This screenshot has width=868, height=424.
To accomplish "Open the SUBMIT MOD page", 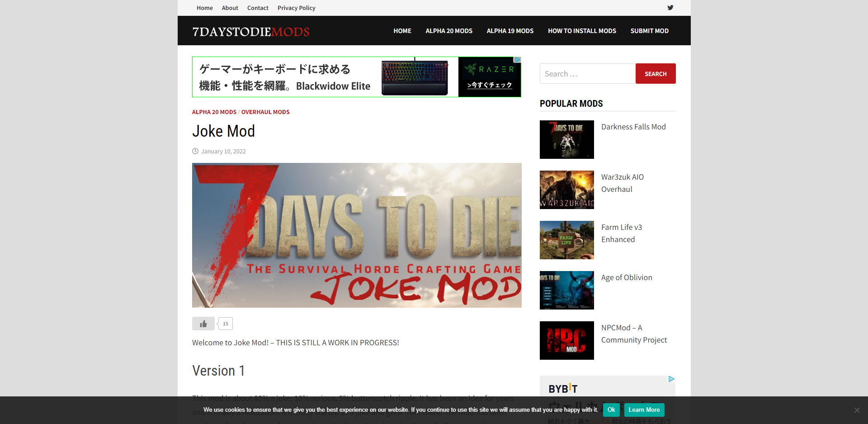I will pos(649,31).
